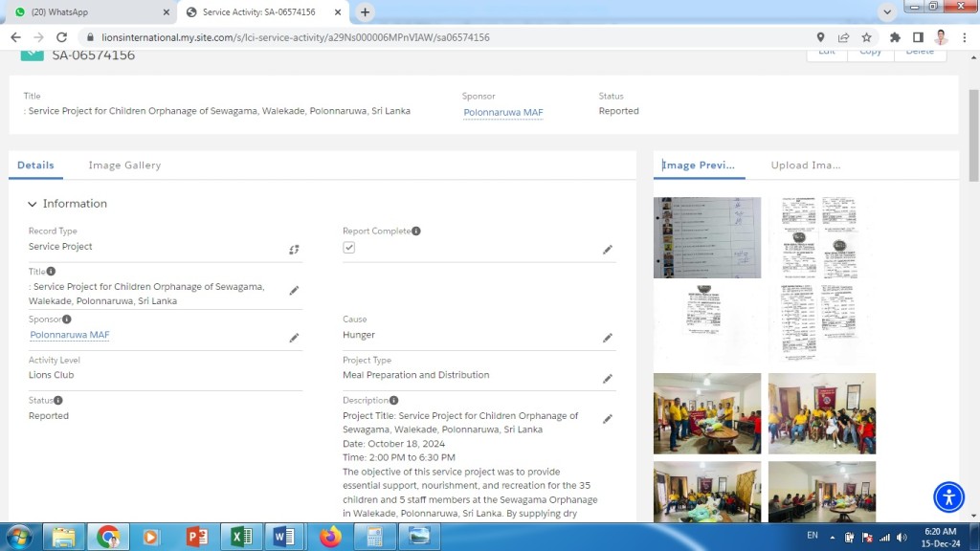The width and height of the screenshot is (980, 551).
Task: Open the Upload Image tab
Action: pos(806,165)
